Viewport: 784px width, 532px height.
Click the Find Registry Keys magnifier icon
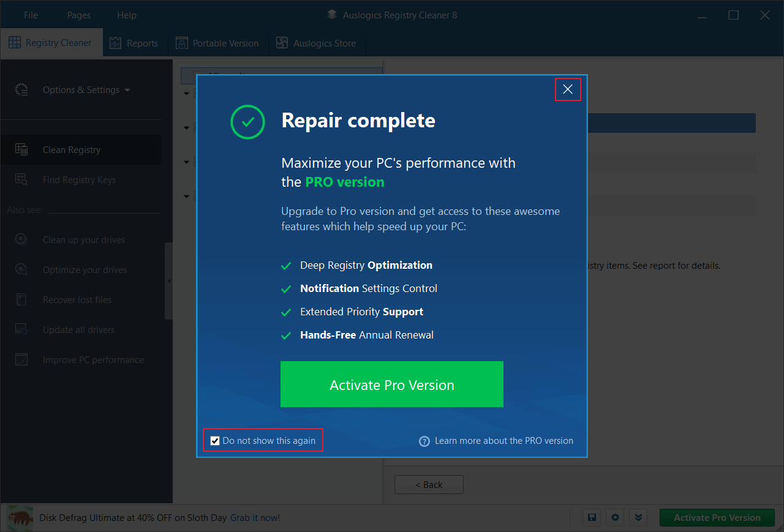[21, 180]
